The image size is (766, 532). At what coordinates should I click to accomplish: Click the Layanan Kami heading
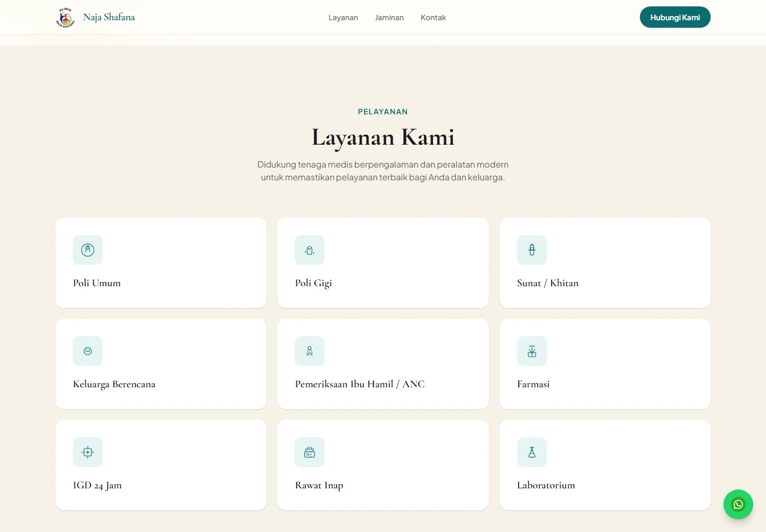383,137
